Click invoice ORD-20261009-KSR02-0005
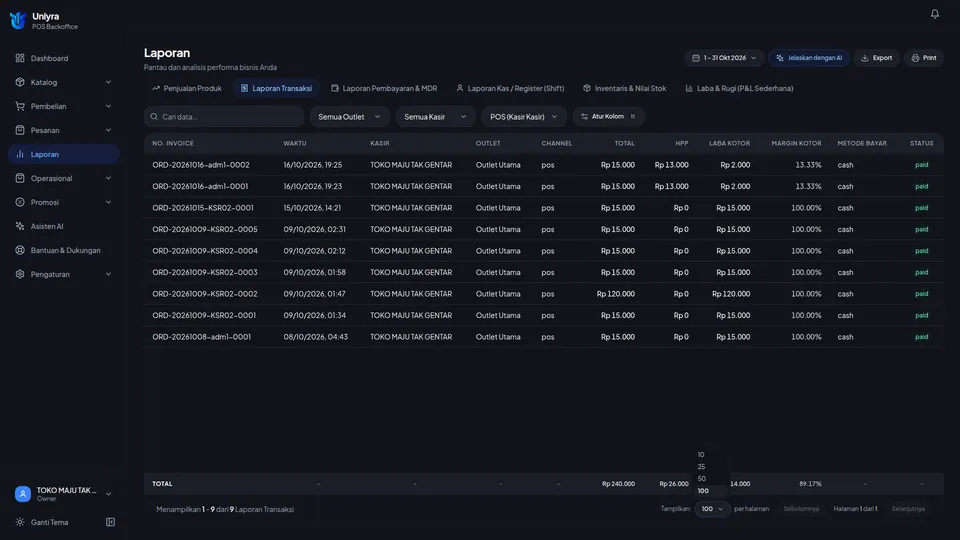 point(204,229)
